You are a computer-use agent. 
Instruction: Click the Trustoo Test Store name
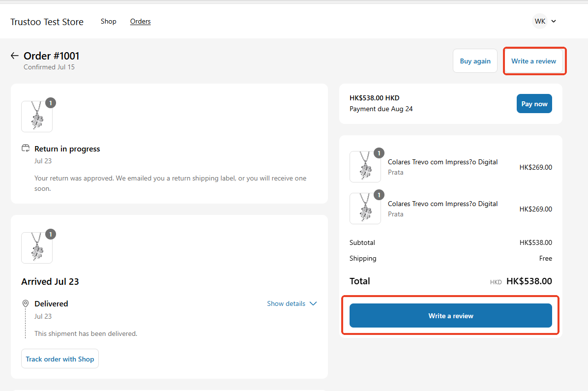(x=47, y=22)
